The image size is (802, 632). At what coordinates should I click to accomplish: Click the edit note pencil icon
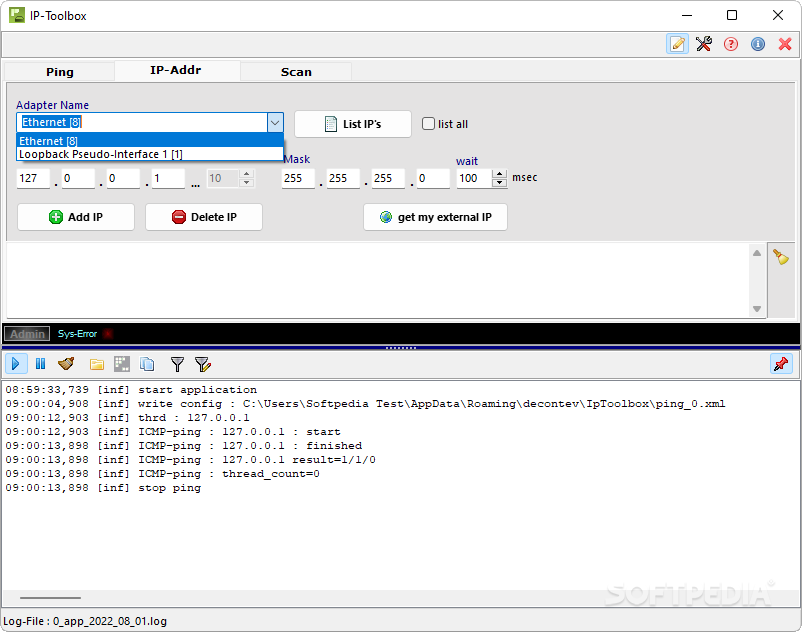(x=677, y=44)
